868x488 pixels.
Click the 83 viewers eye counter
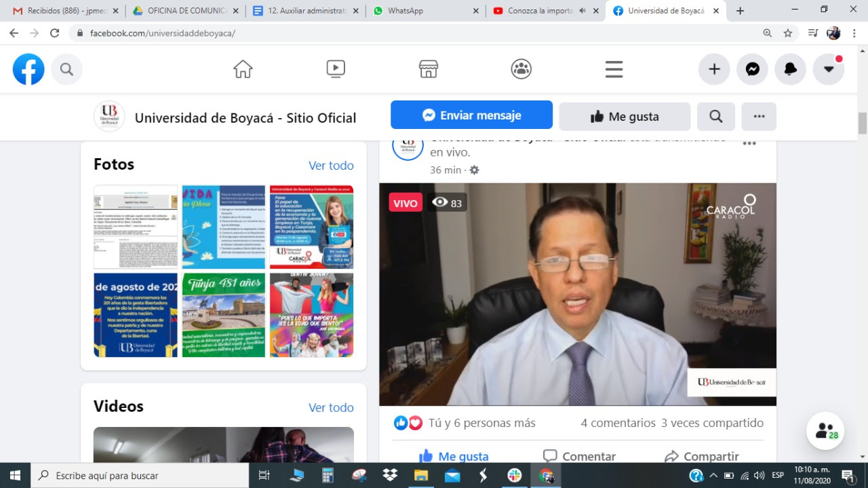point(447,202)
